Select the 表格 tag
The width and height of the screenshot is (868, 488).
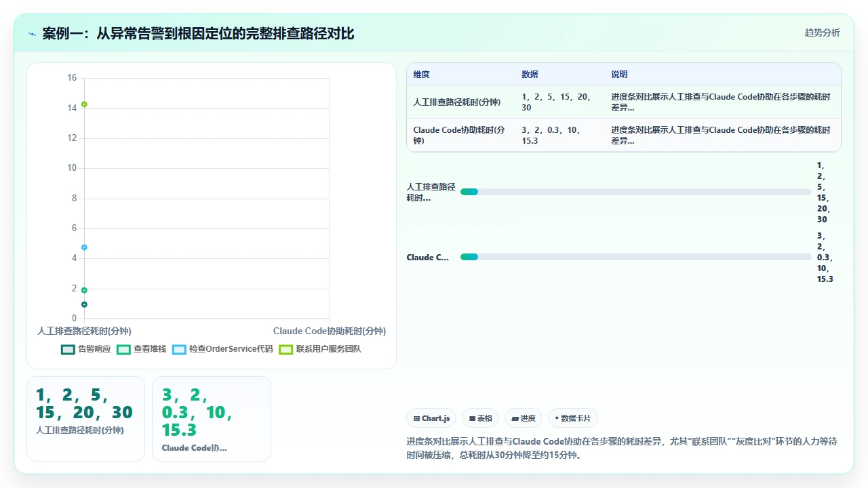click(480, 418)
